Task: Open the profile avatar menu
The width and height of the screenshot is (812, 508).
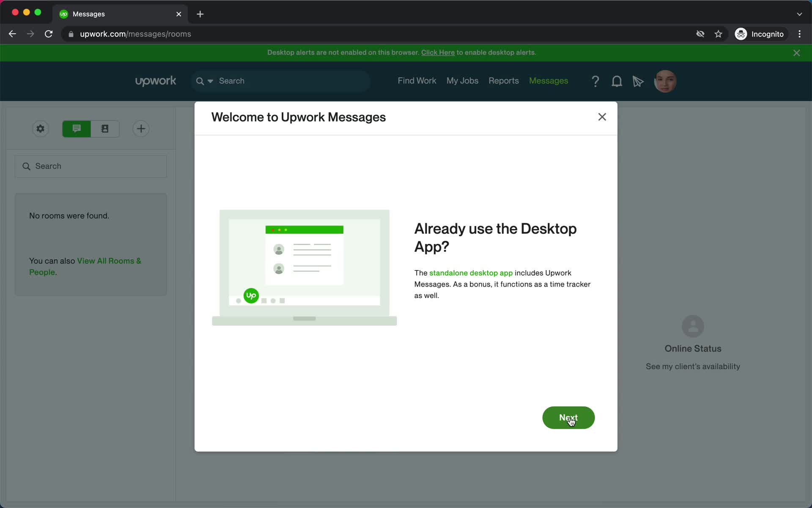Action: point(665,81)
